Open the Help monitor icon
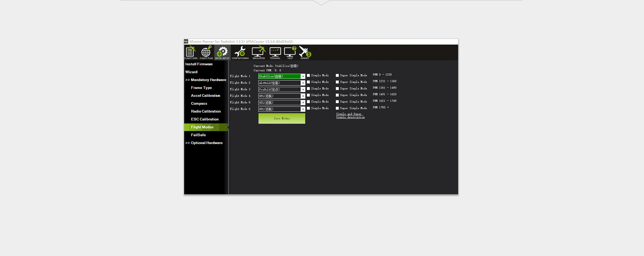644x256 pixels. point(290,53)
